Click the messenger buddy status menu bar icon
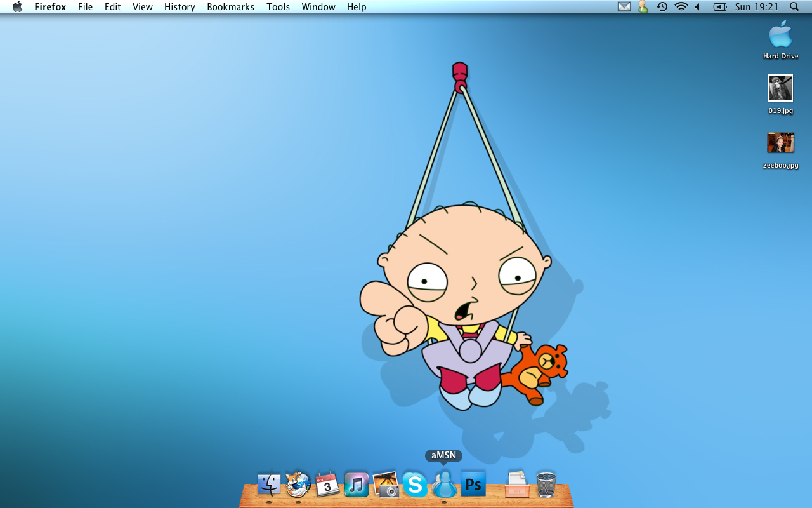 coord(643,7)
